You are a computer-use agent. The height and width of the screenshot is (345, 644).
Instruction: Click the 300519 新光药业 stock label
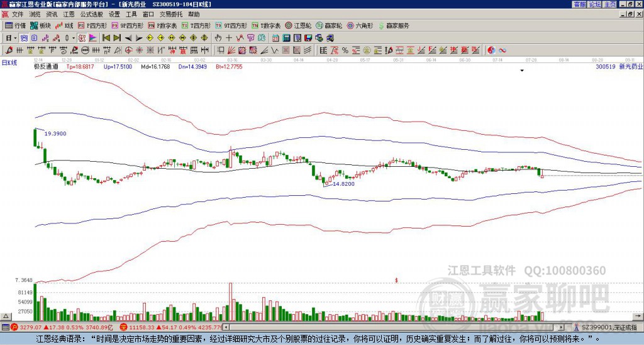(619, 66)
